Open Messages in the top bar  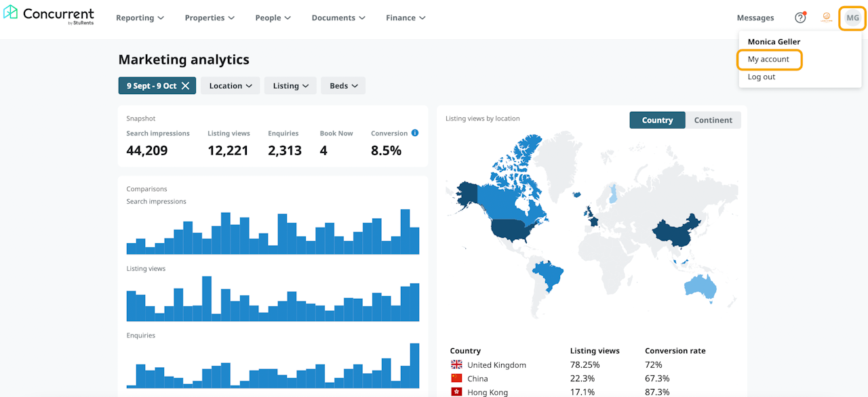tap(755, 18)
